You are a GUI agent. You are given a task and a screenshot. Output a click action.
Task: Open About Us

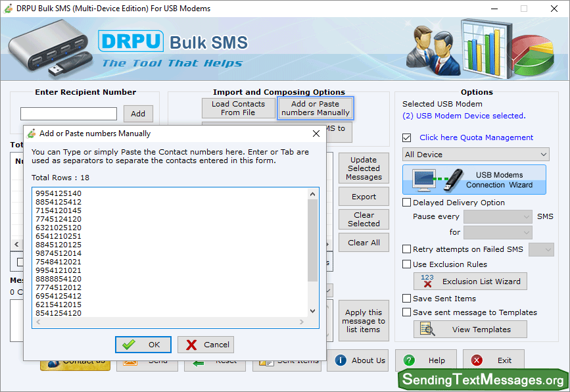tap(358, 360)
